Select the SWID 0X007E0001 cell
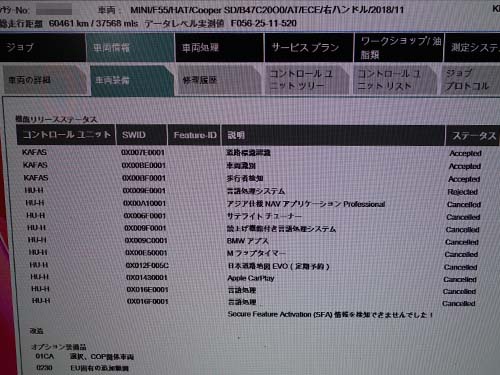The image size is (500, 375). tap(143, 152)
